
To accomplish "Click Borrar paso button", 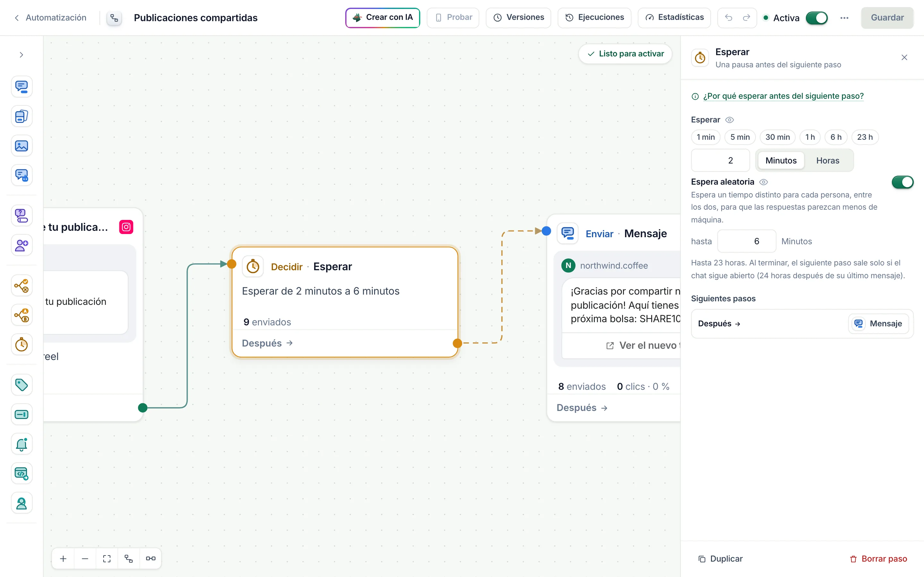I will click(x=878, y=559).
